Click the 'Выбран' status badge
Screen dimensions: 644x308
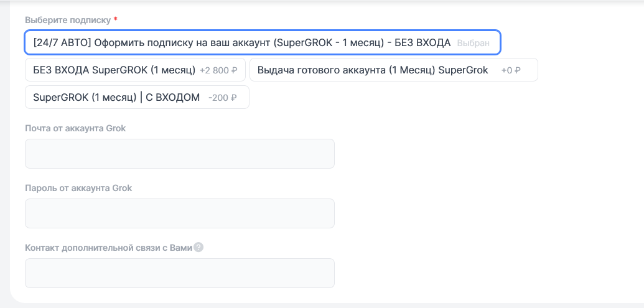[x=473, y=44]
